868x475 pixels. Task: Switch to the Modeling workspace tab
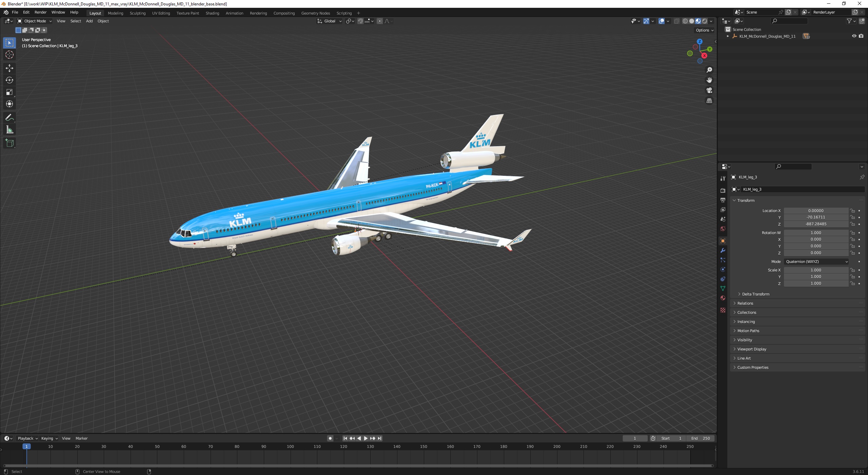pos(115,13)
